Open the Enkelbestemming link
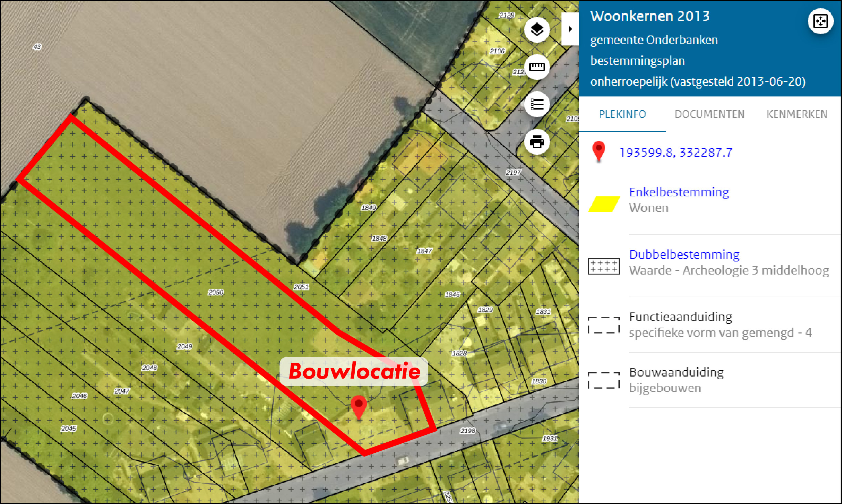Image resolution: width=842 pixels, height=504 pixels. point(679,192)
